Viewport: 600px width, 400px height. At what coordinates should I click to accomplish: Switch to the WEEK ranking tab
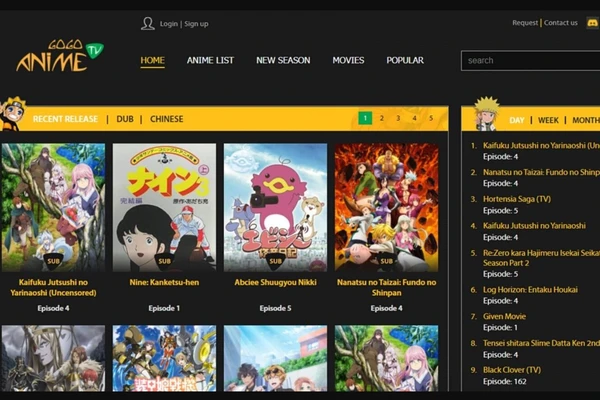pyautogui.click(x=548, y=120)
